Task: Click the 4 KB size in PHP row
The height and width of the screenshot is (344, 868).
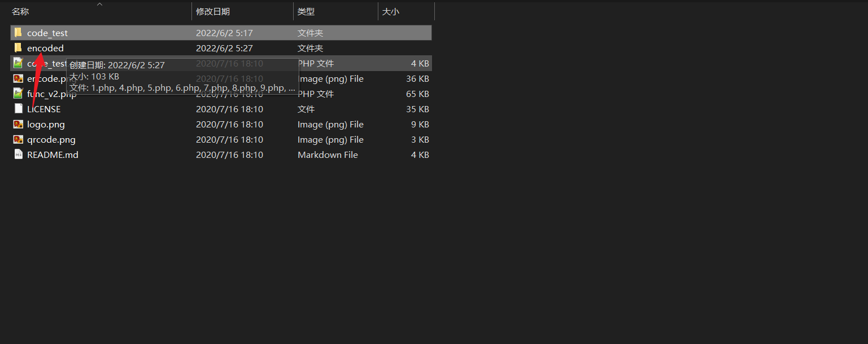Action: [420, 64]
